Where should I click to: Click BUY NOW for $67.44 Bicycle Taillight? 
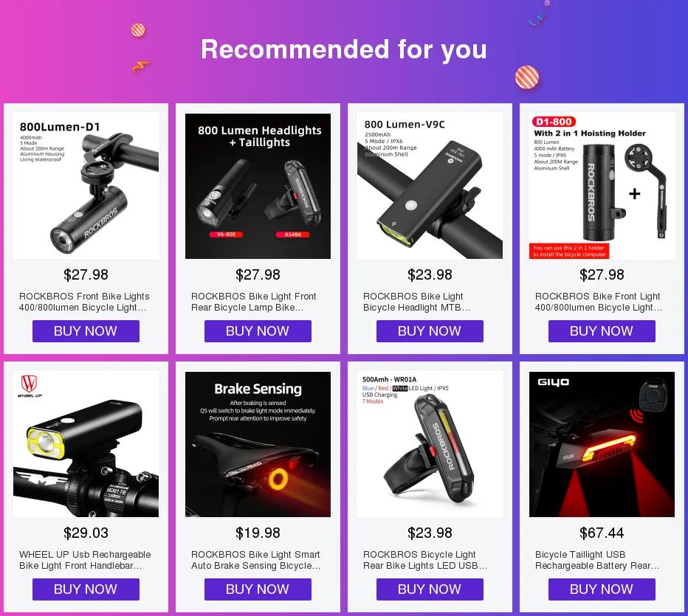pos(602,589)
